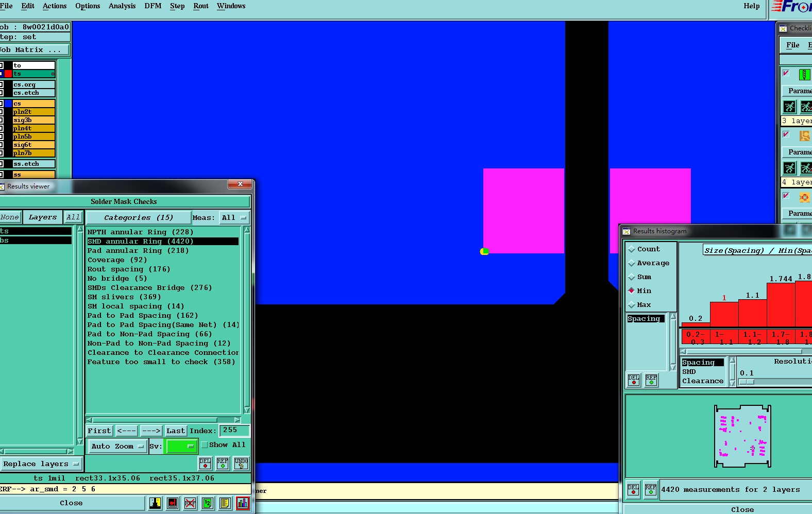Select 'SM slivers (369)' category
This screenshot has height=514, width=812.
124,297
